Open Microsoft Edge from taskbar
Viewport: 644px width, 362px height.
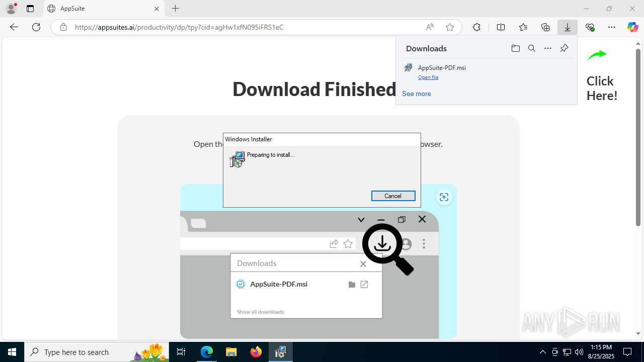tap(207, 352)
